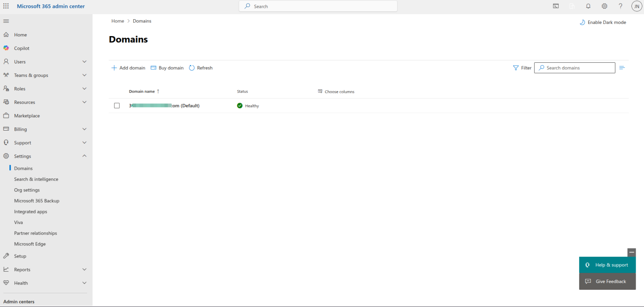
Task: Enable Dark mode toggle
Action: [x=603, y=22]
